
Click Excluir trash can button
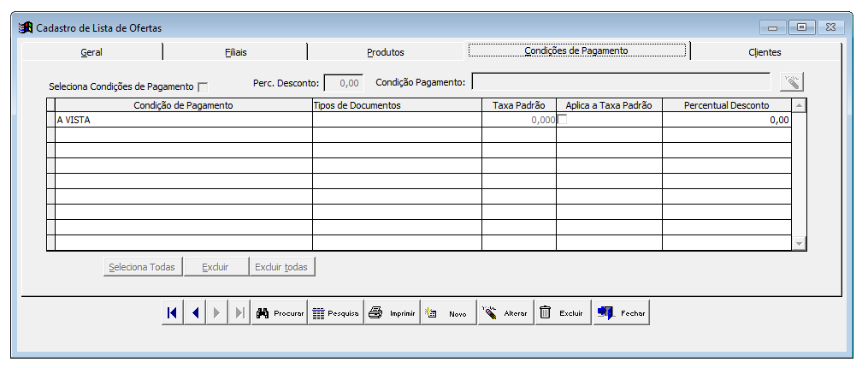click(x=564, y=313)
